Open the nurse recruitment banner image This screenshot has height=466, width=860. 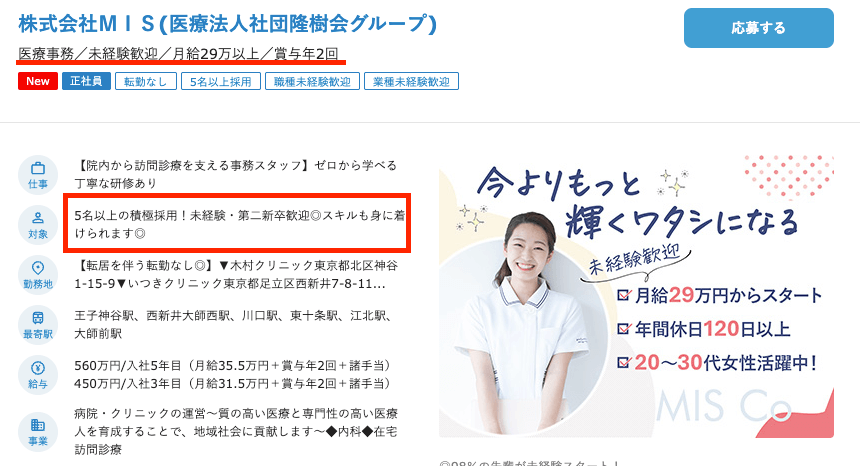tap(636, 296)
